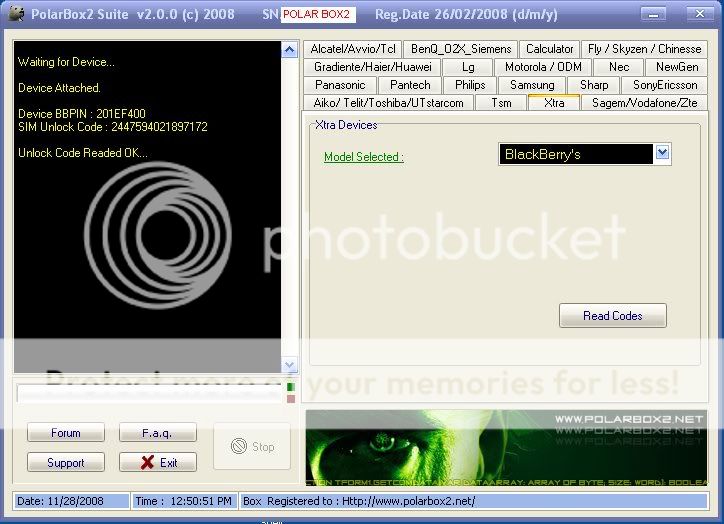Click the green status indicator square
Screen dimensions: 724x524
click(291, 387)
